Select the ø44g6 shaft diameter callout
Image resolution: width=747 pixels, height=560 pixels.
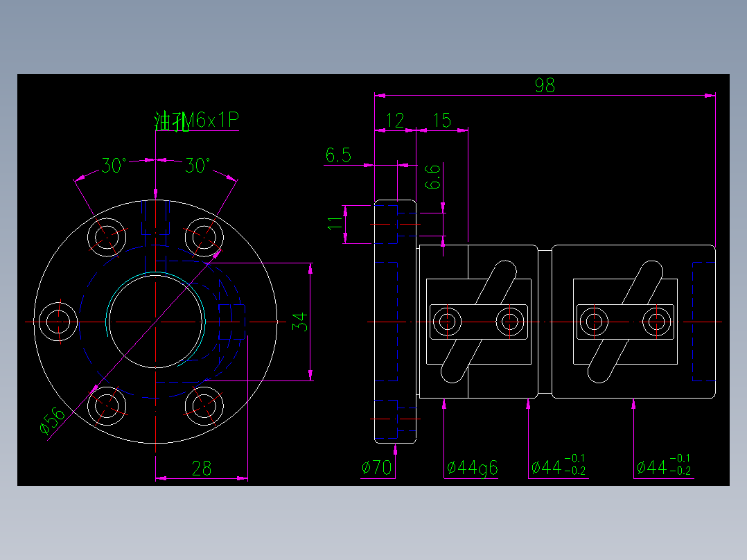pyautogui.click(x=473, y=467)
